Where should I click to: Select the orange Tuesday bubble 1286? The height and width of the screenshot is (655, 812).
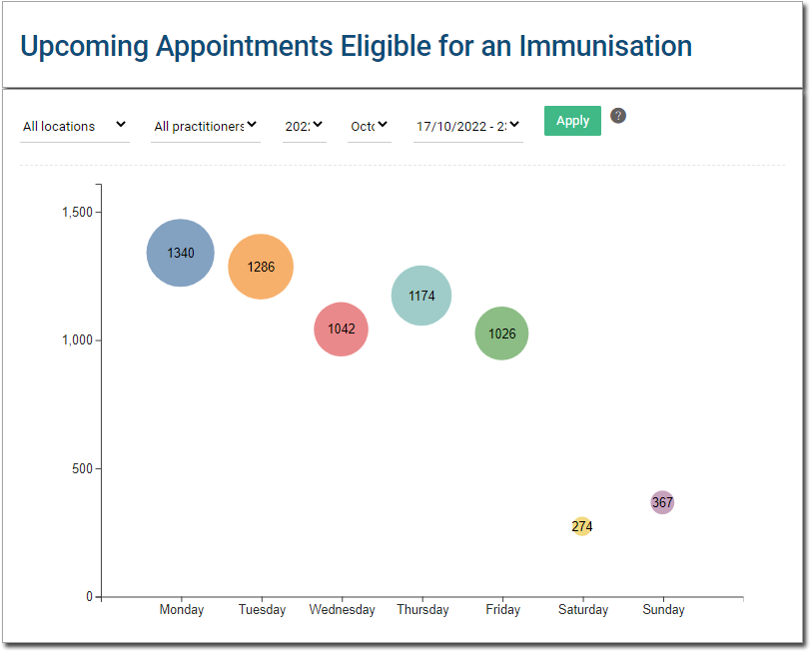click(261, 267)
